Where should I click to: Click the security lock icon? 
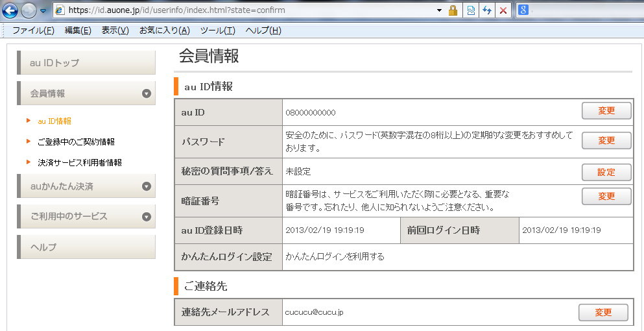[x=453, y=10]
